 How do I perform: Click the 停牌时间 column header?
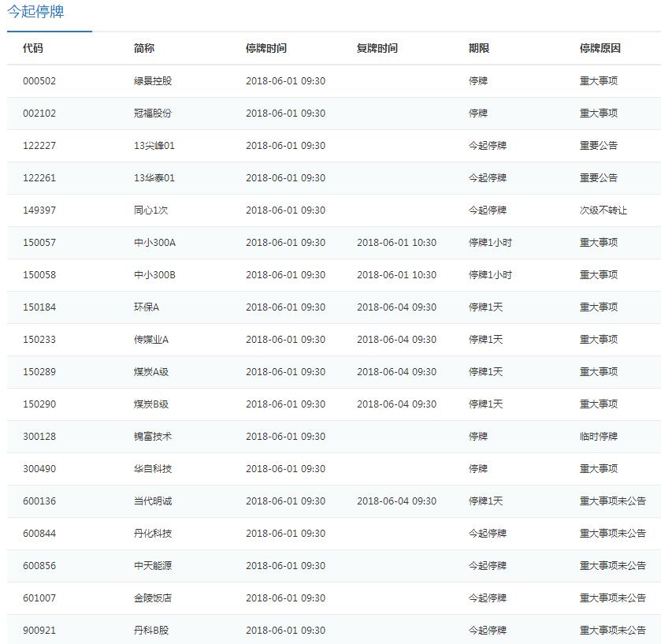point(266,48)
